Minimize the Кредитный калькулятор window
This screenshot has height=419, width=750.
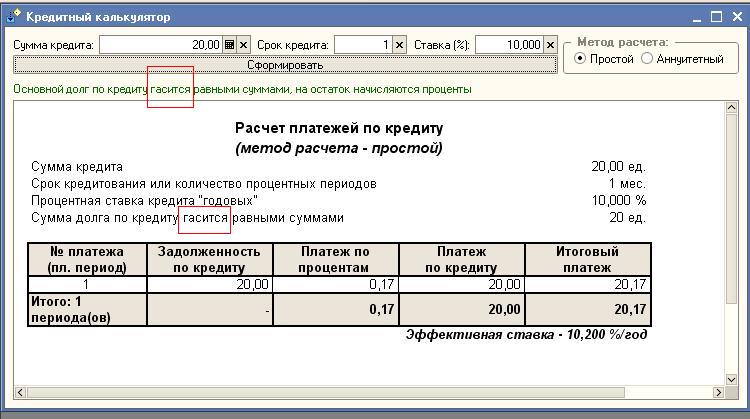click(696, 17)
